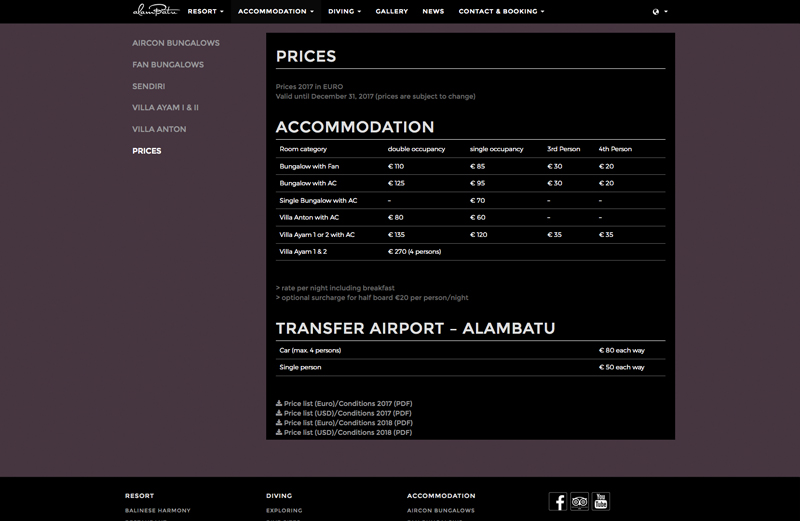Open the Facebook page icon
Viewport: 800px width, 521px height.
click(x=558, y=502)
